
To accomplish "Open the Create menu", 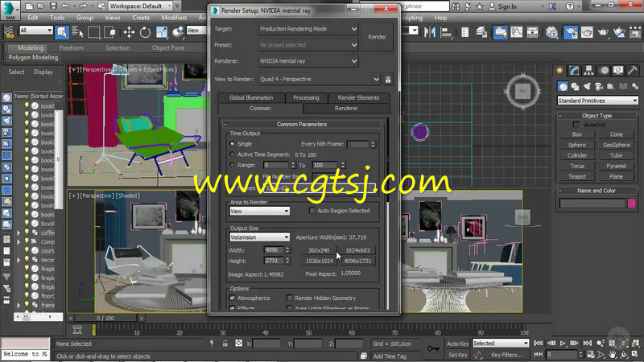I will (141, 18).
